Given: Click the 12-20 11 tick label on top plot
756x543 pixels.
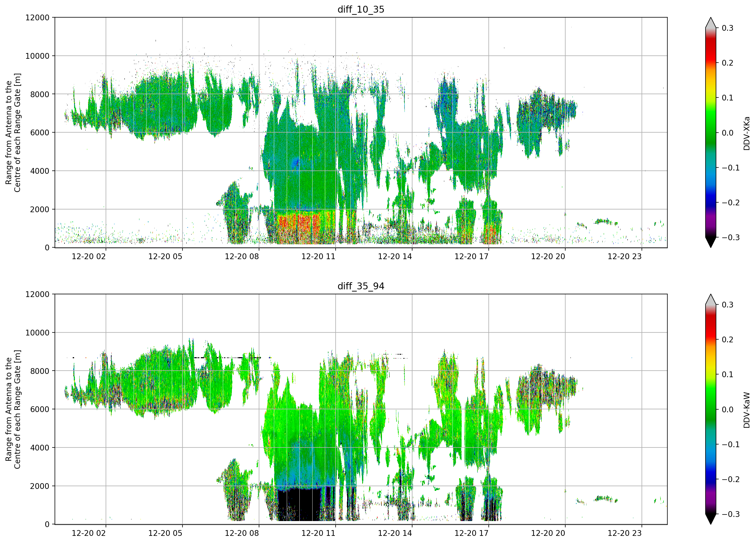Looking at the screenshot, I should (x=318, y=256).
